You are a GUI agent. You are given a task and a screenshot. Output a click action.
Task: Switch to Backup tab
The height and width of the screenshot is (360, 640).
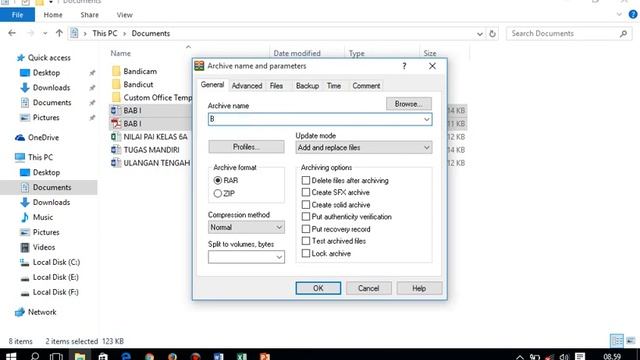point(307,86)
